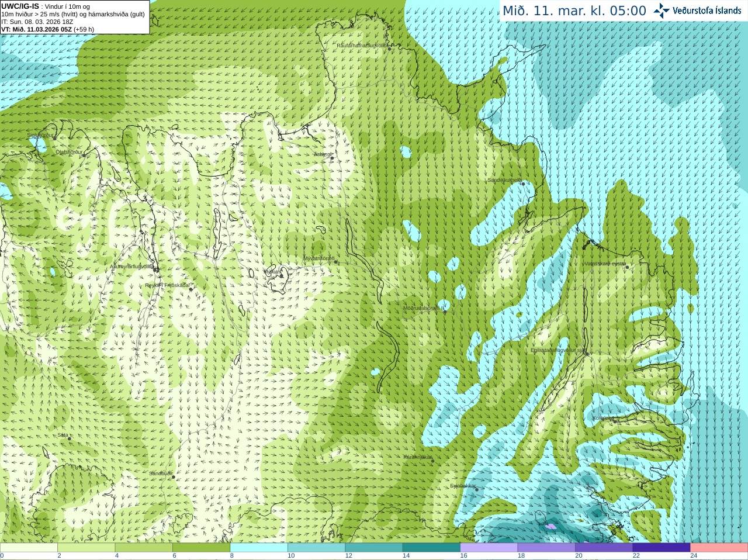Viewport: 748px width, 560px height.
Task: Select the 10–12 m/s legend swatch
Action: coord(317,548)
